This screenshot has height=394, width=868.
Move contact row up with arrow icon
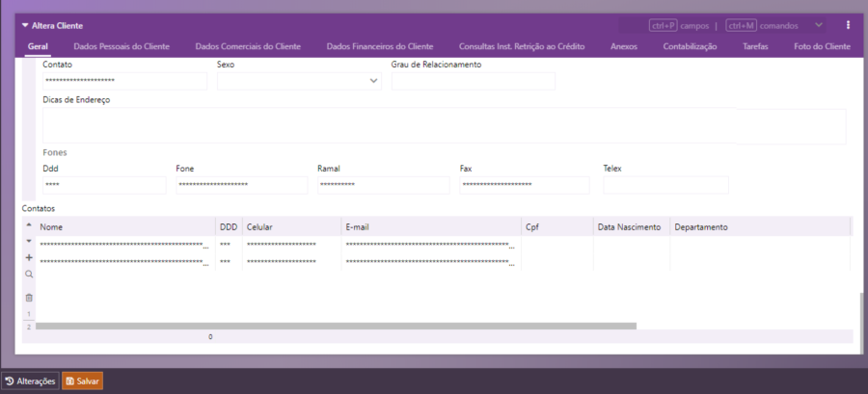tap(29, 224)
